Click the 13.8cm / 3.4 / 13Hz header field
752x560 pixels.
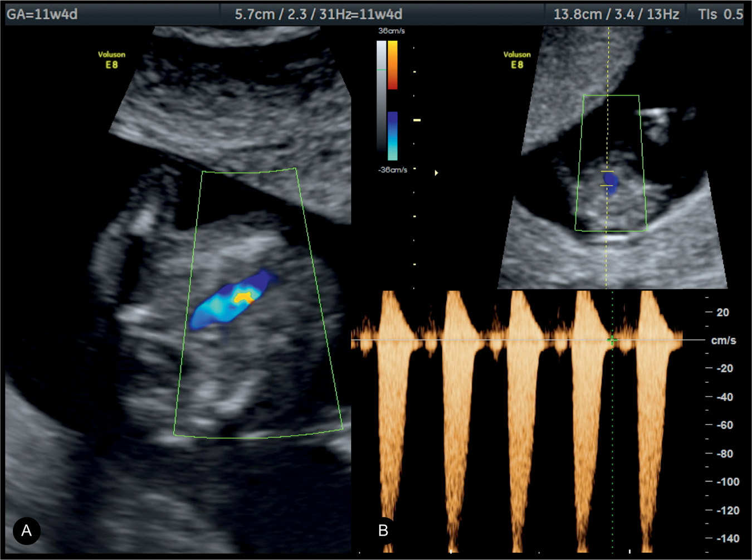click(616, 14)
